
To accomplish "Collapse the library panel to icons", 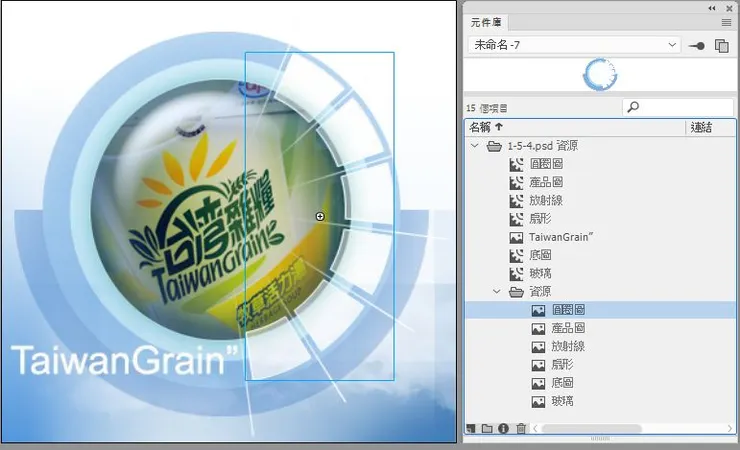I will click(712, 8).
